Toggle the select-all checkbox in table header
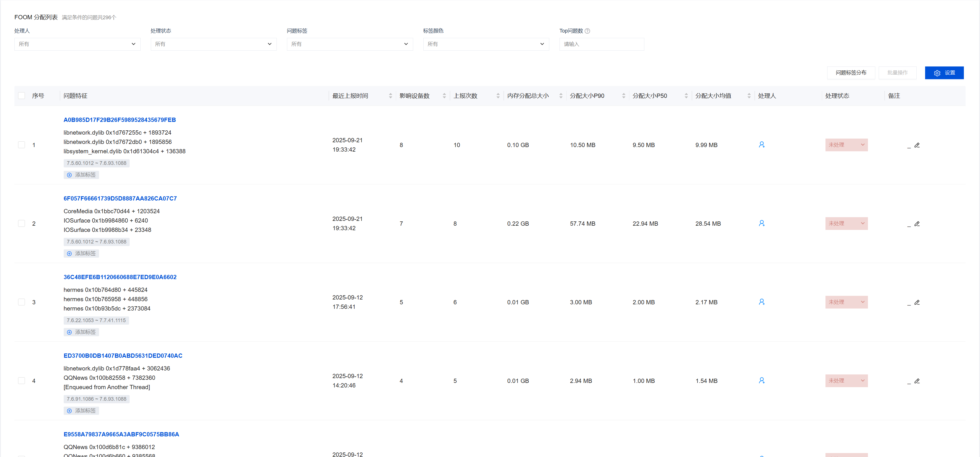The image size is (980, 457). pyautogui.click(x=22, y=96)
